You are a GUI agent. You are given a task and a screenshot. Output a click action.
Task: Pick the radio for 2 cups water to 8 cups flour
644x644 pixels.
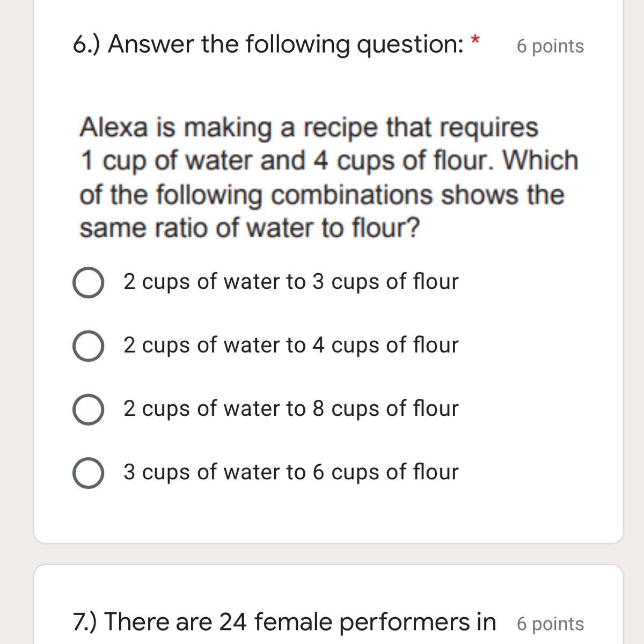(88, 409)
